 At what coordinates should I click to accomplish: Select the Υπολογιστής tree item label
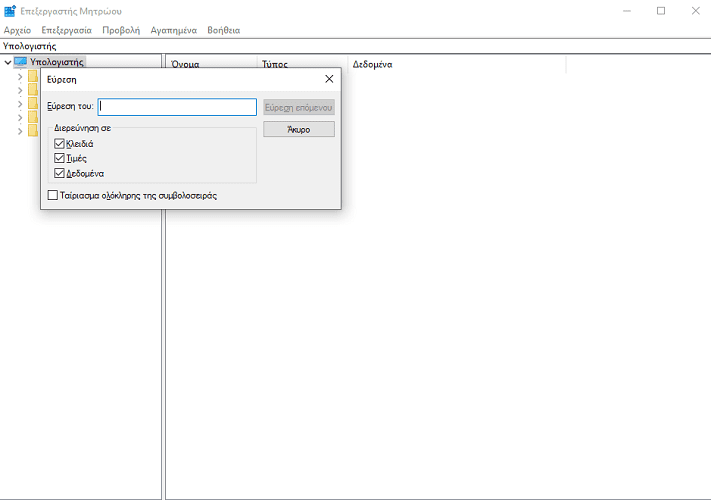(x=57, y=62)
